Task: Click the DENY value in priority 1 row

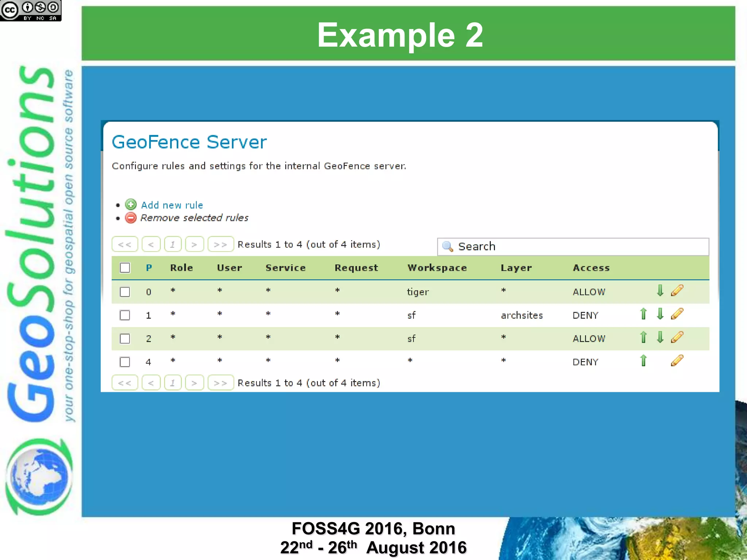Action: (585, 315)
